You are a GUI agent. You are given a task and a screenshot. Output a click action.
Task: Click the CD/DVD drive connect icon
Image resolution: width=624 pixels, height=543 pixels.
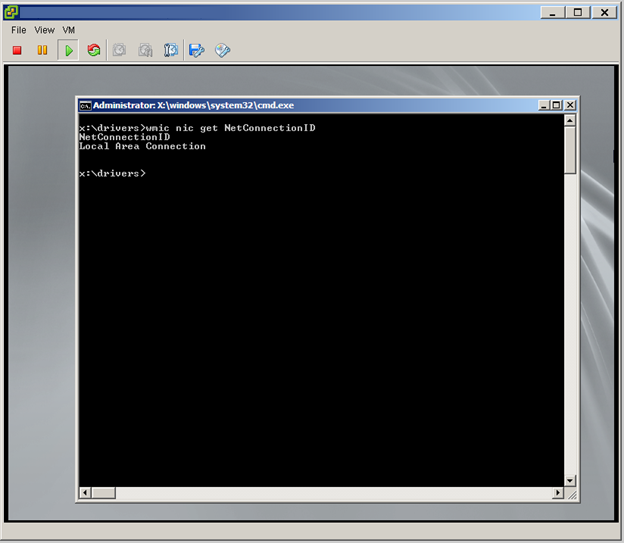[x=222, y=50]
